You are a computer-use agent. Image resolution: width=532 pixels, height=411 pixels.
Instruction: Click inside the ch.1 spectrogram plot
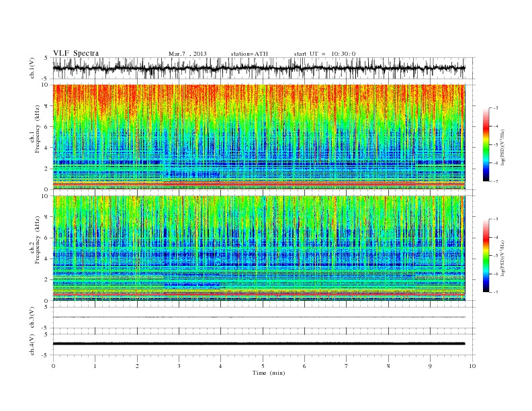259,137
